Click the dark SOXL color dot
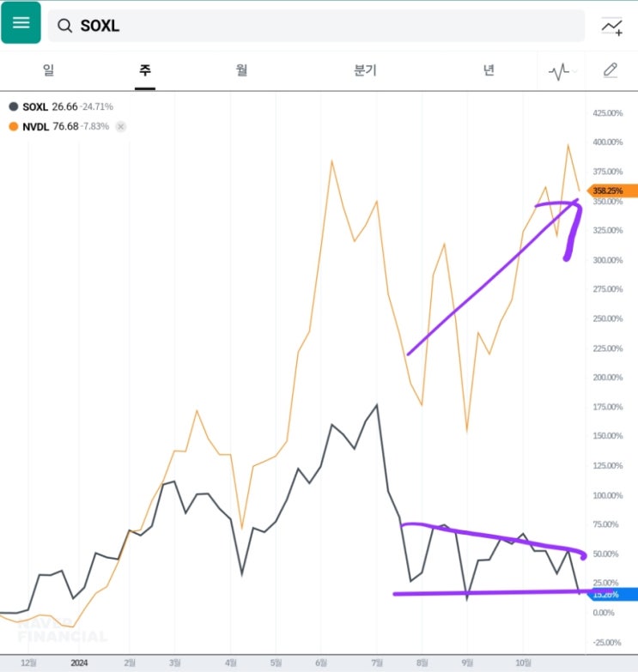The height and width of the screenshot is (672, 638). [x=13, y=106]
